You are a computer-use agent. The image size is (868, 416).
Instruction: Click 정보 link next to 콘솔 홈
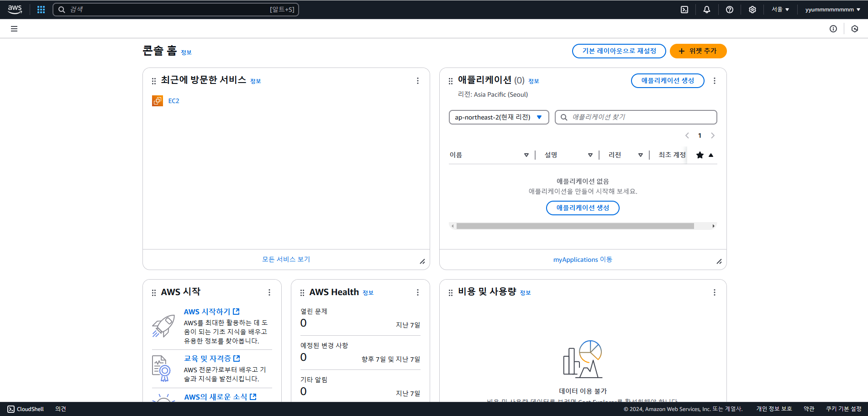pyautogui.click(x=186, y=52)
